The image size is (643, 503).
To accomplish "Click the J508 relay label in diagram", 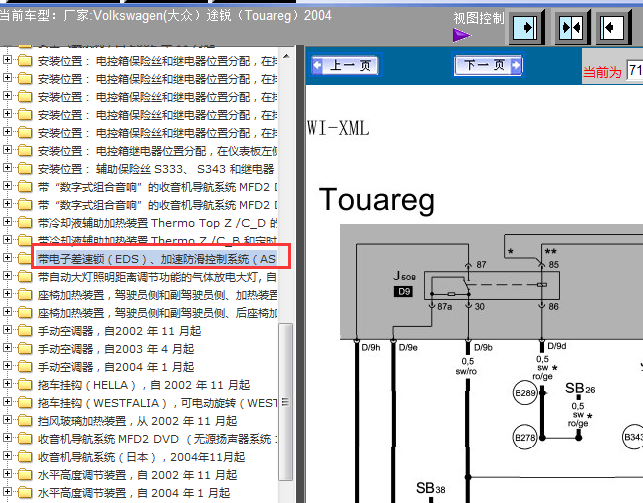I will pyautogui.click(x=404, y=276).
